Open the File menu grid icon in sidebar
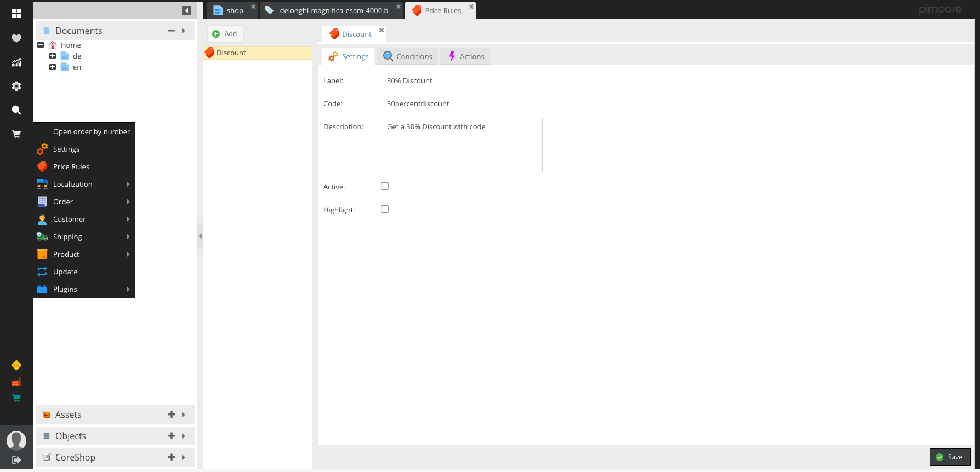Viewport: 980px width, 472px height. point(16,14)
